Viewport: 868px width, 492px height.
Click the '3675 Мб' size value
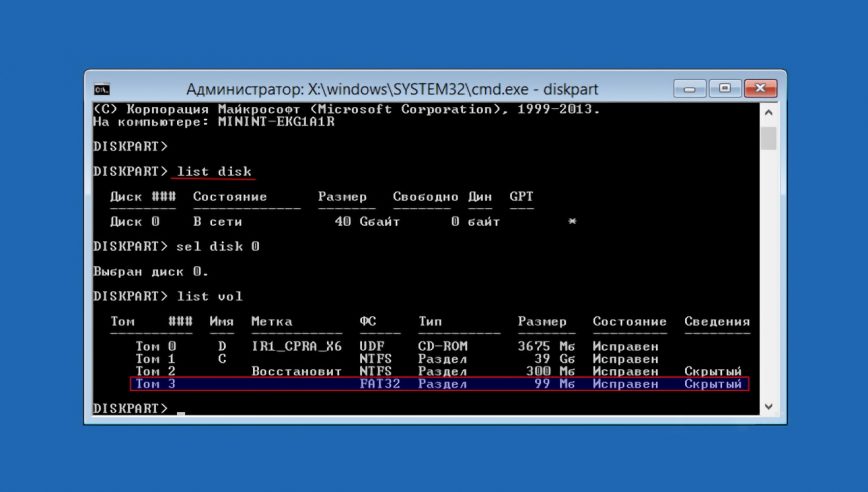(546, 346)
